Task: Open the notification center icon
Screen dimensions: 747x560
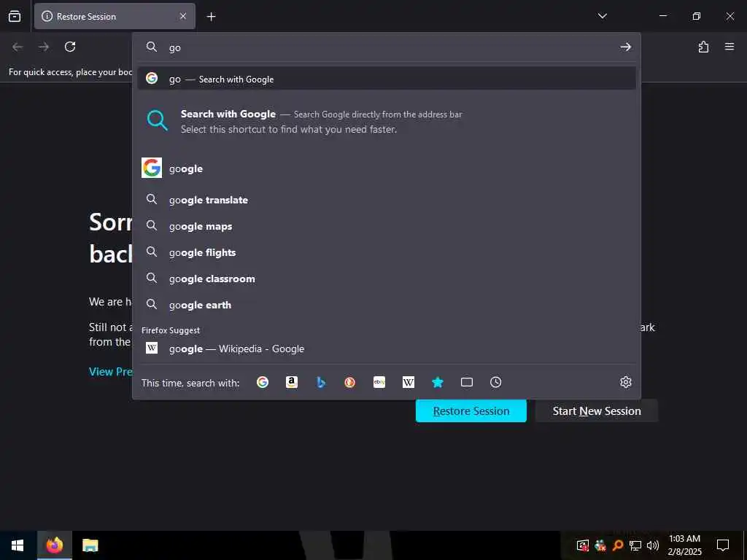Action: tap(723, 545)
